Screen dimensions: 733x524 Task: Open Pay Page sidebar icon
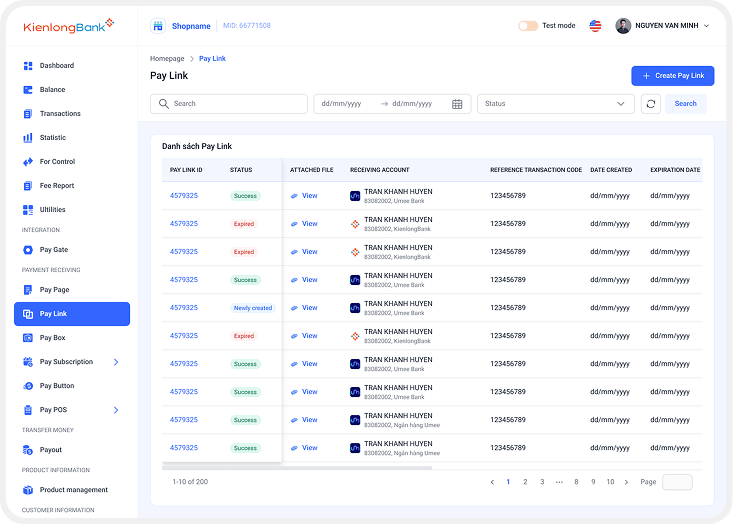(x=28, y=290)
